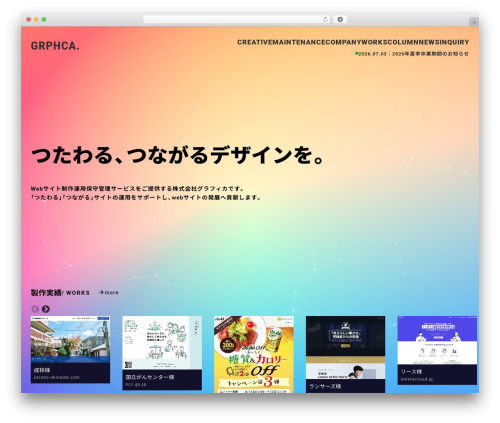Open the 国立がんセンター様 work card

[162, 353]
